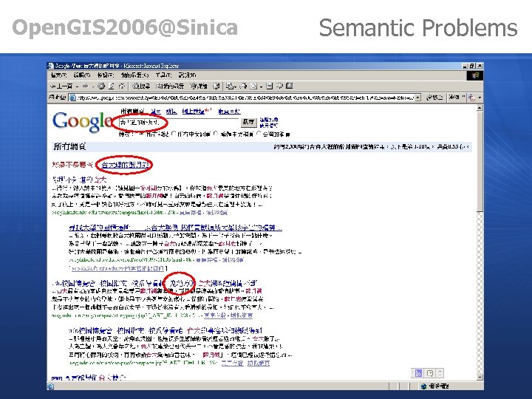The width and height of the screenshot is (532, 399).
Task: Print the page with the printer icon
Action: (243, 86)
